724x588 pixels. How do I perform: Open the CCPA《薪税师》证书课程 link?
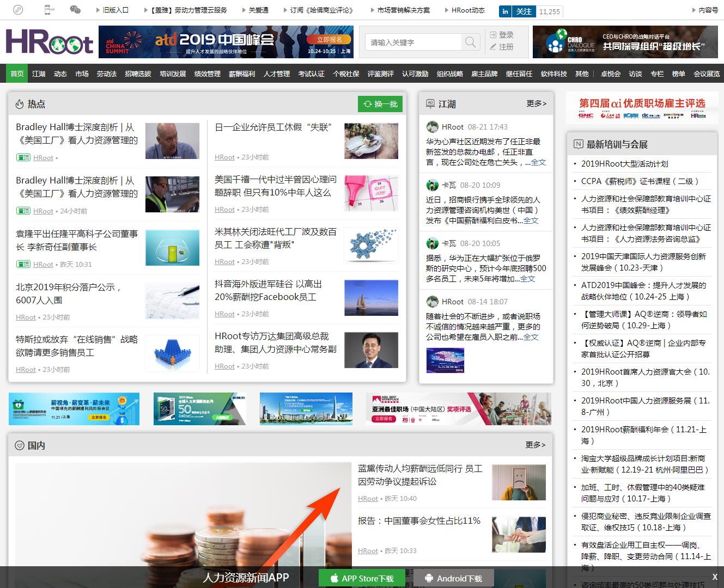(x=640, y=181)
